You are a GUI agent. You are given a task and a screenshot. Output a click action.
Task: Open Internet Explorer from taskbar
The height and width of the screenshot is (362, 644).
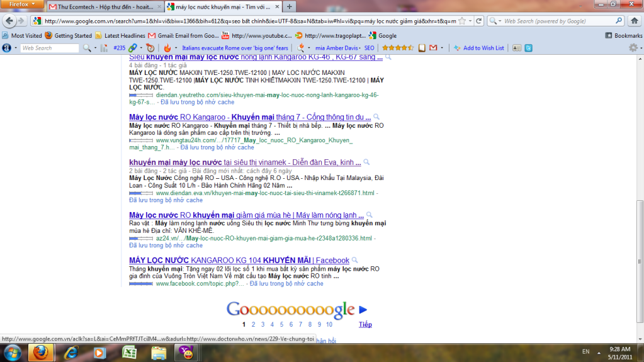click(x=71, y=353)
